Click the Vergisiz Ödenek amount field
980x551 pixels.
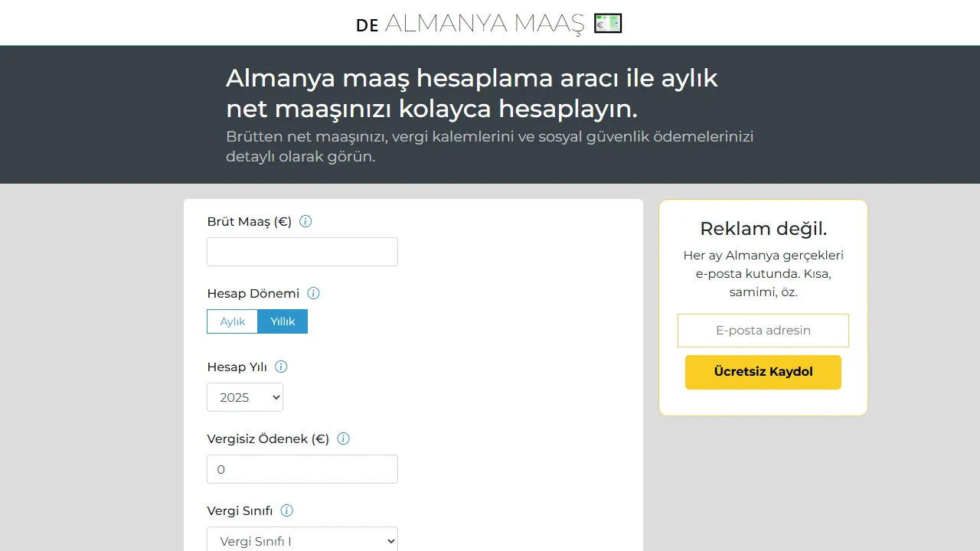302,468
